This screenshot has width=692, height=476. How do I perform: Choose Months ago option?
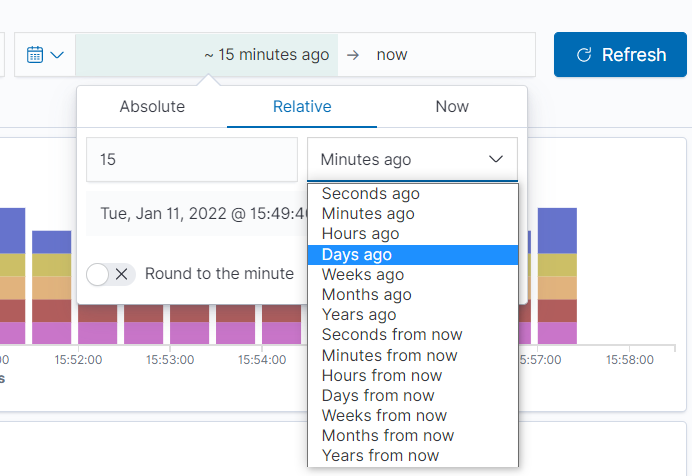tap(366, 295)
